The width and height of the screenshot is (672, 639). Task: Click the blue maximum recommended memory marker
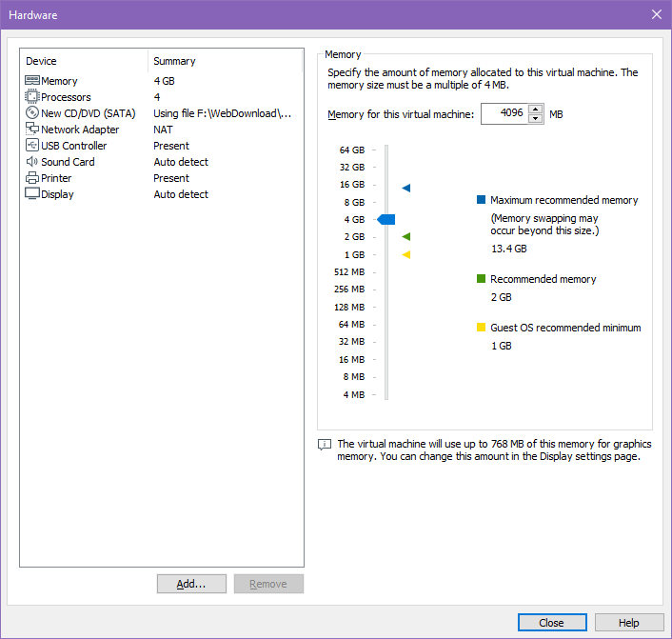pyautogui.click(x=406, y=188)
